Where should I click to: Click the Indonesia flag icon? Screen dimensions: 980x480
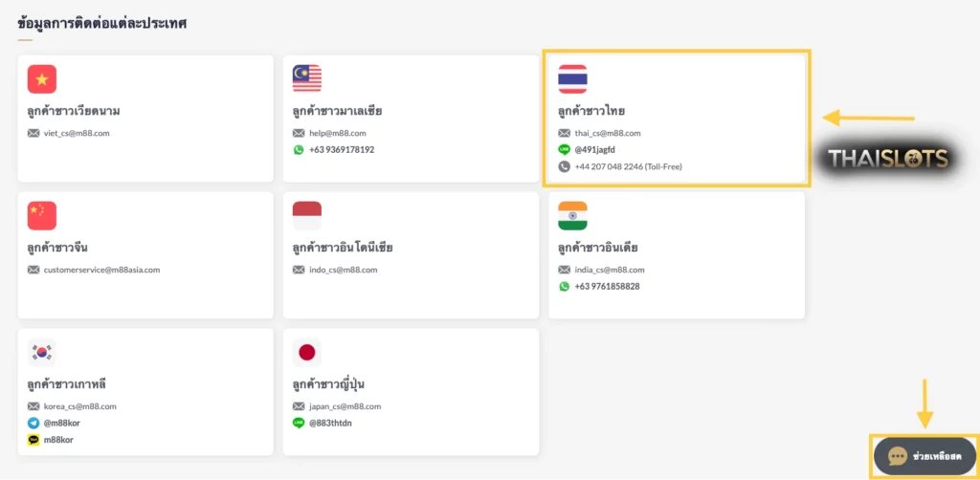307,216
